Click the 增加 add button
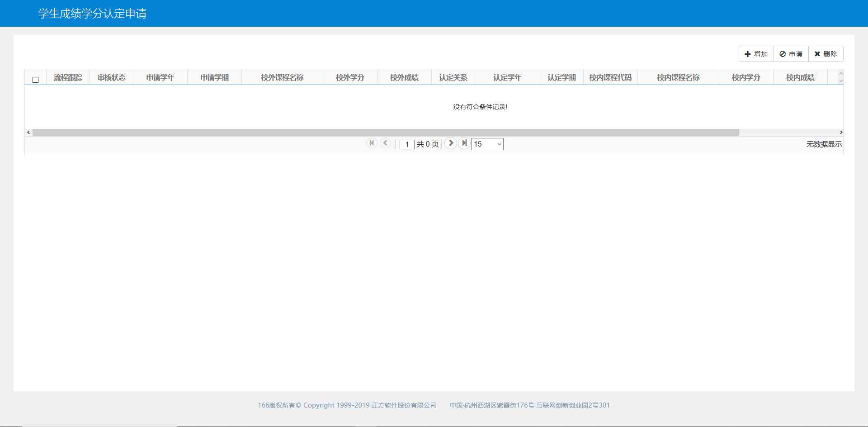Viewport: 868px width, 427px height. point(756,54)
